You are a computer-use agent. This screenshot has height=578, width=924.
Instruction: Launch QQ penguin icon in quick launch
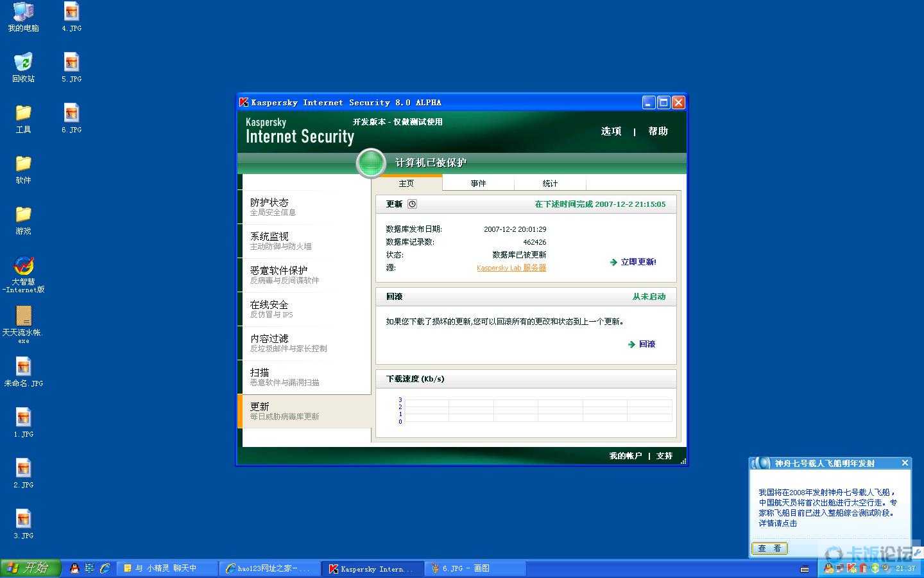pos(74,568)
